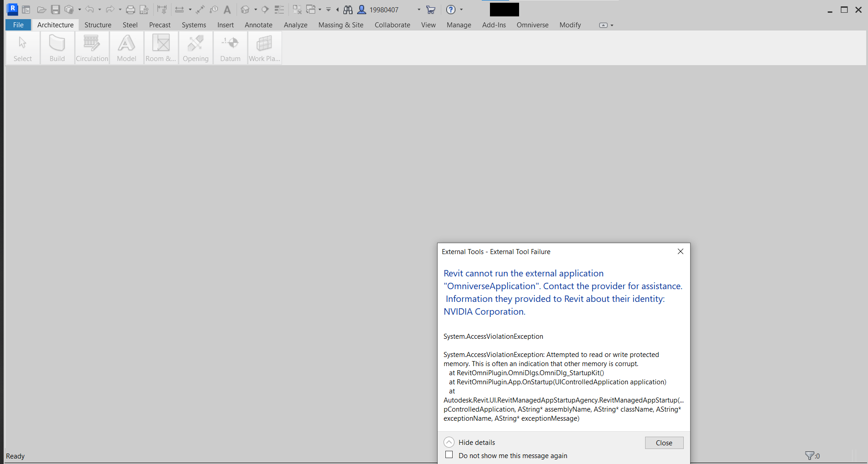Viewport: 868px width, 464px height.
Task: Open the Work Plane panel icon
Action: (265, 48)
